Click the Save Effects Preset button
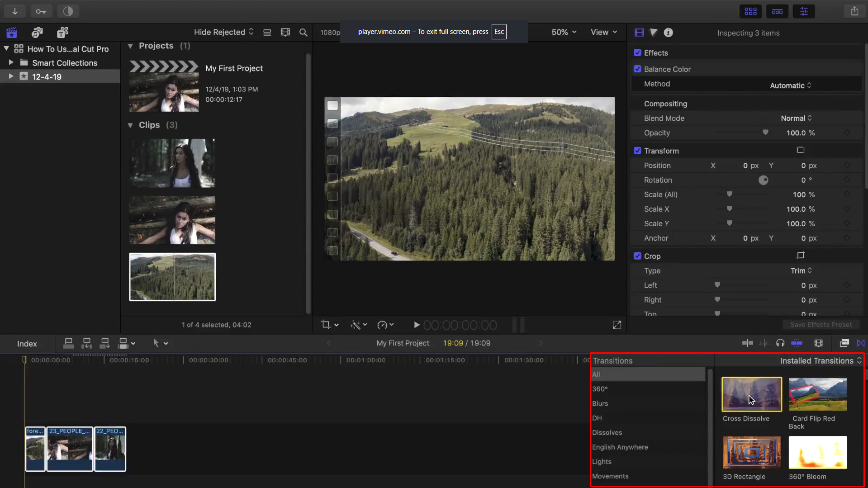 [x=821, y=324]
